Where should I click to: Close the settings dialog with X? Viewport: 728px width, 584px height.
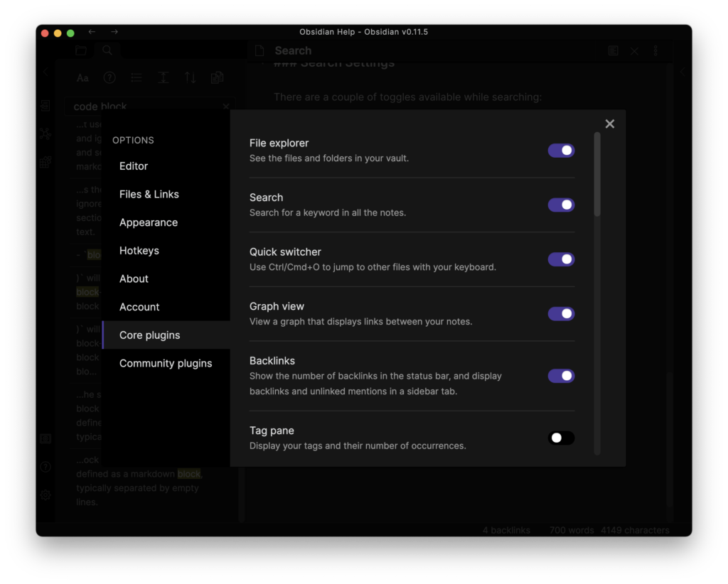(609, 124)
